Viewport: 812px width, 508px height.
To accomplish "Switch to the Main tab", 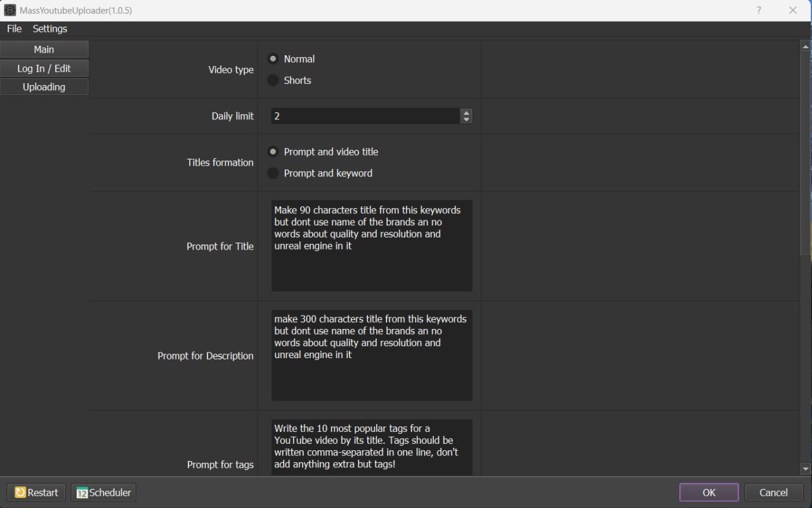I will [x=44, y=50].
